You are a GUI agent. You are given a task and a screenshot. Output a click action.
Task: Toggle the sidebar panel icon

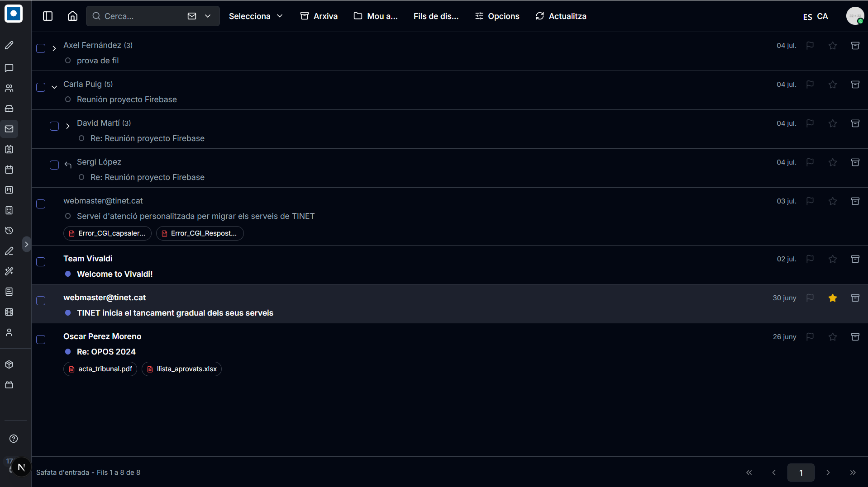point(48,16)
